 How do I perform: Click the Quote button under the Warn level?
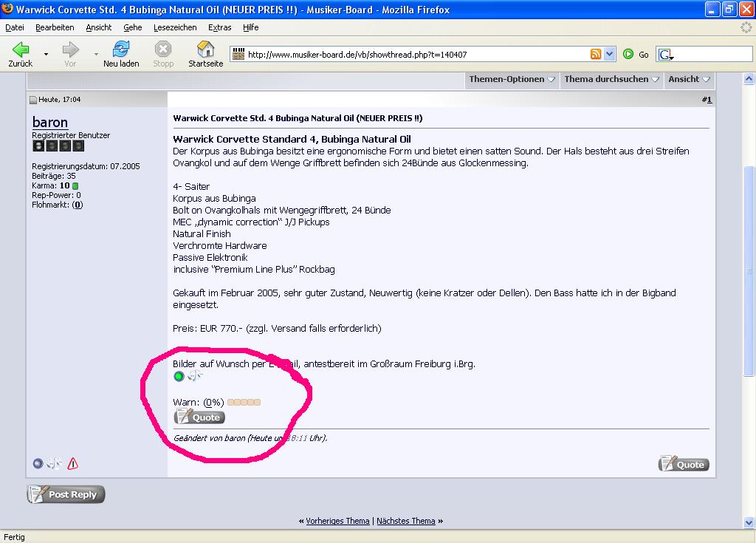(199, 417)
